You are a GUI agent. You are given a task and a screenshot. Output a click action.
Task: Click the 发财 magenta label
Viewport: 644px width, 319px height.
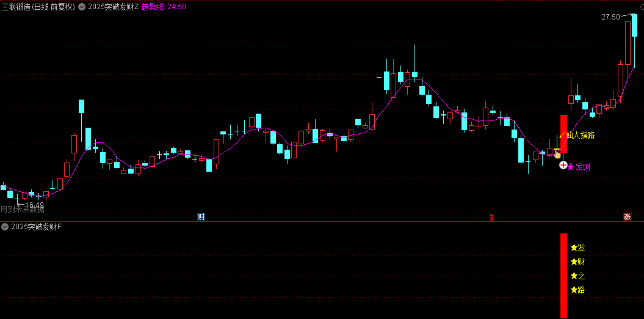pyautogui.click(x=583, y=167)
